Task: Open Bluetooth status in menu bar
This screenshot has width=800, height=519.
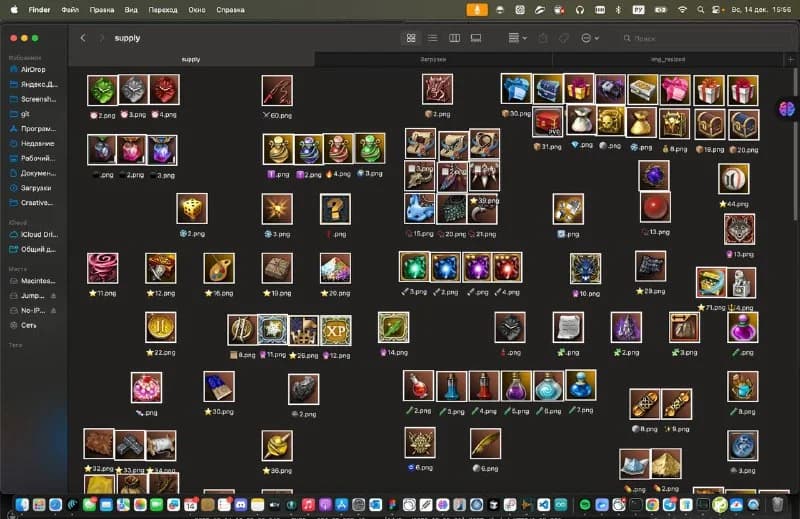Action: 618,10
